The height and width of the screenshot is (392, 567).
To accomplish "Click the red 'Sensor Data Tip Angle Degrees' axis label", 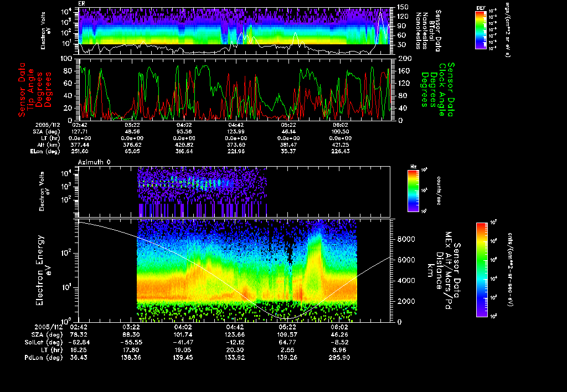I will [35, 90].
